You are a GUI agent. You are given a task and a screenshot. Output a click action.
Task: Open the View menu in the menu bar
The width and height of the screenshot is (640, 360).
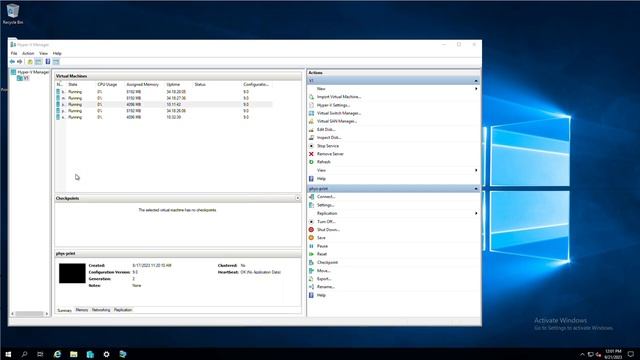(x=43, y=53)
